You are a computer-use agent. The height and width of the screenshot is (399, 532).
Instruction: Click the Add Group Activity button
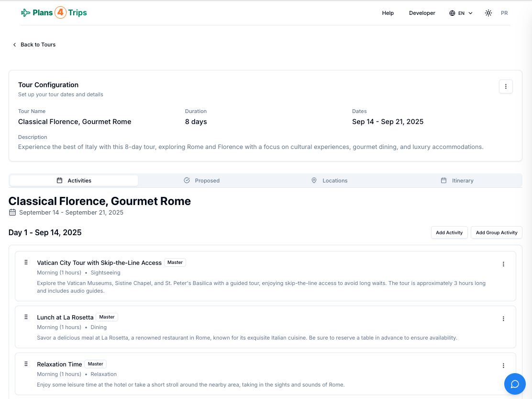pyautogui.click(x=496, y=232)
